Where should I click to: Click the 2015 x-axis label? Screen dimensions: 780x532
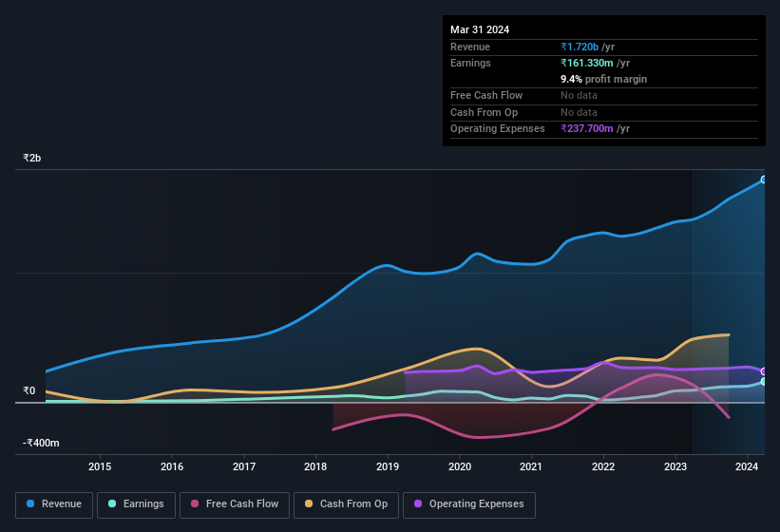pyautogui.click(x=100, y=466)
